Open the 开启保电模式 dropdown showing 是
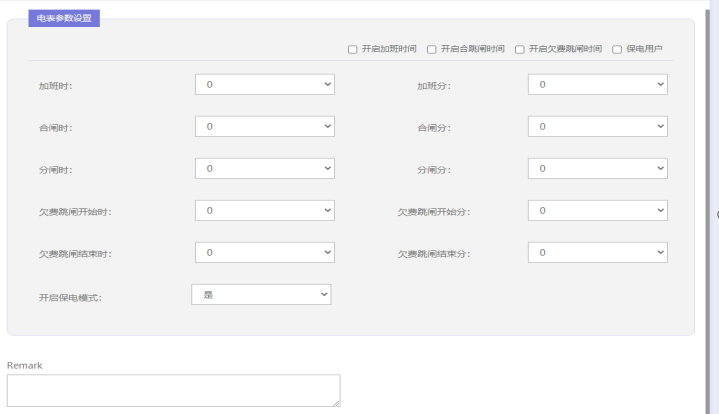 [260, 295]
